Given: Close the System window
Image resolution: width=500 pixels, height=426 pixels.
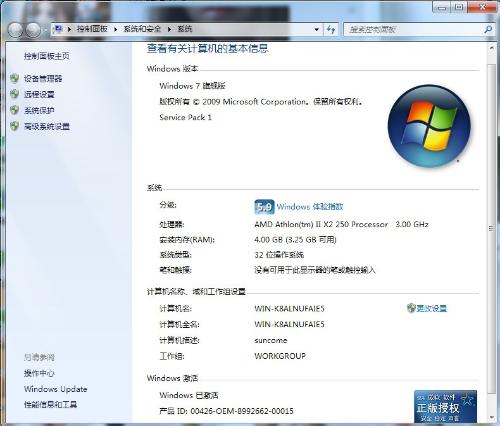Looking at the screenshot, I should pos(482,7).
